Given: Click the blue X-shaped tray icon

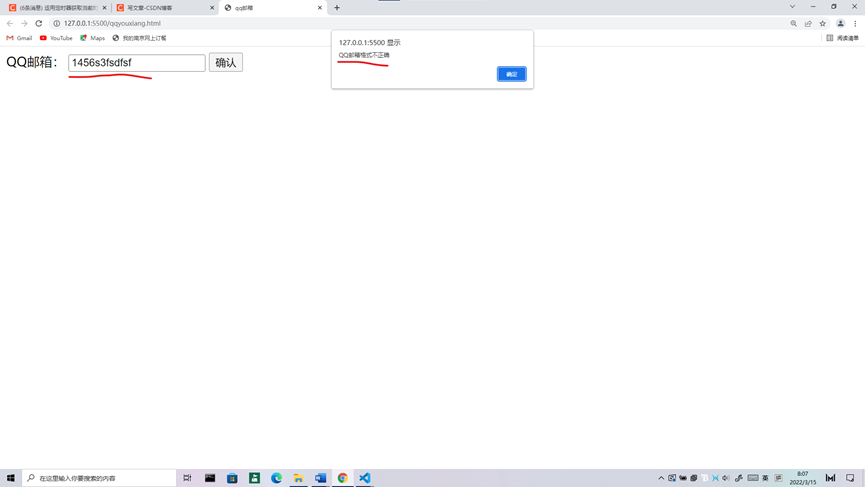Looking at the screenshot, I should [x=716, y=478].
